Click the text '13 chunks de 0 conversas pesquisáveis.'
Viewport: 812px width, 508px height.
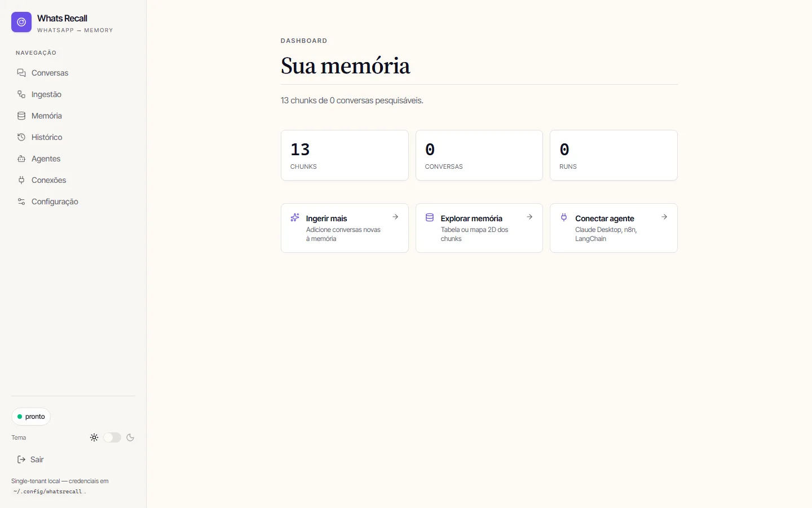(352, 100)
